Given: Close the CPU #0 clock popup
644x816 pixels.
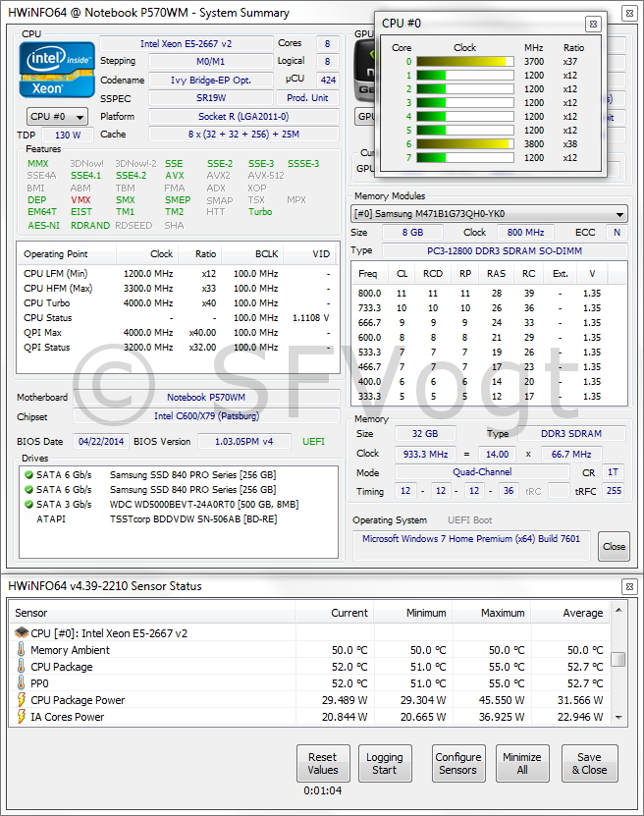Looking at the screenshot, I should point(593,24).
